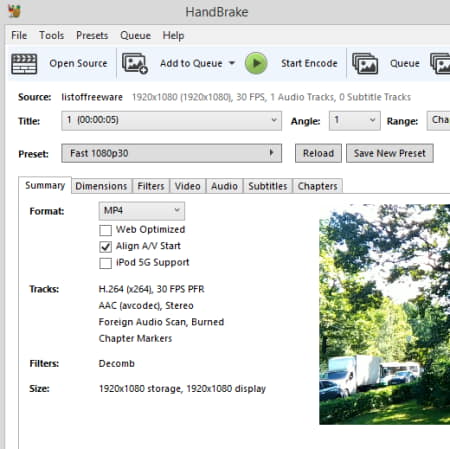Select the Summary tab
Screen dimensions: 450x449
45,185
